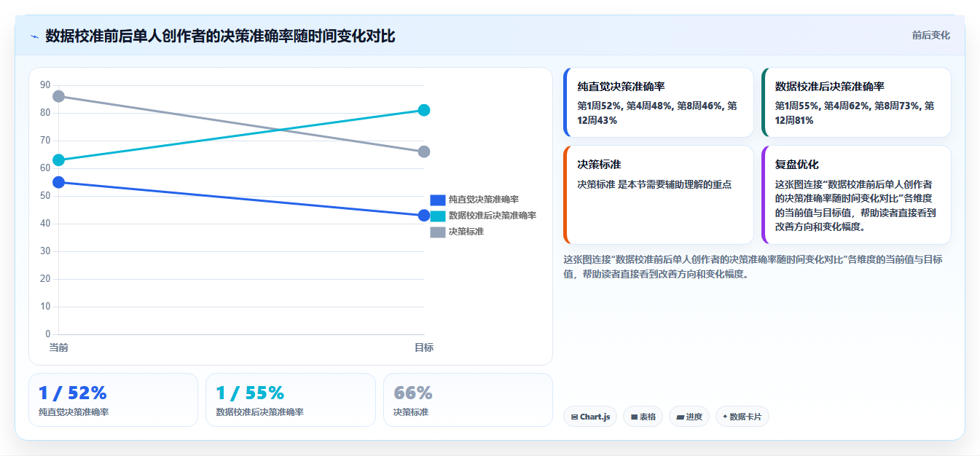
Task: Click the Chart.js chip icon
Action: [575, 417]
